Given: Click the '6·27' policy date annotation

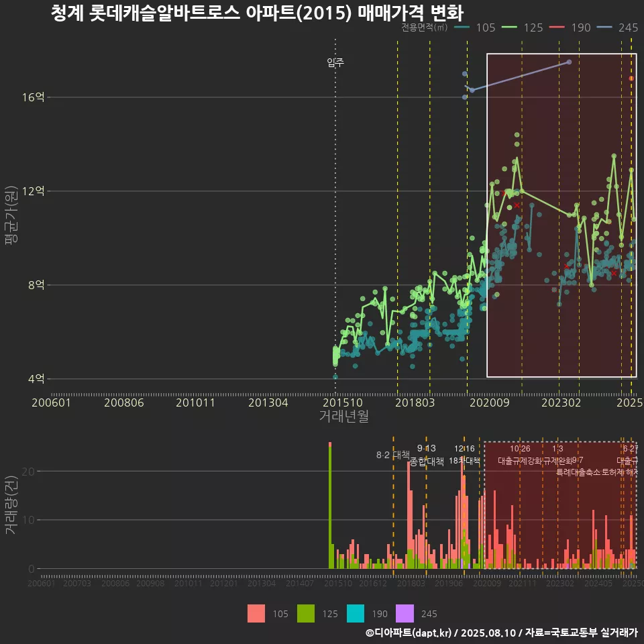Looking at the screenshot, I should [x=631, y=449].
